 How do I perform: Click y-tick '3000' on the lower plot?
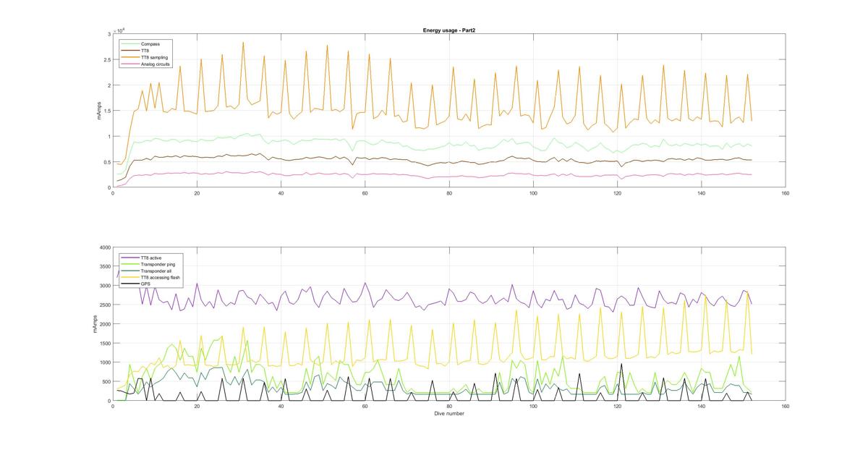105,286
